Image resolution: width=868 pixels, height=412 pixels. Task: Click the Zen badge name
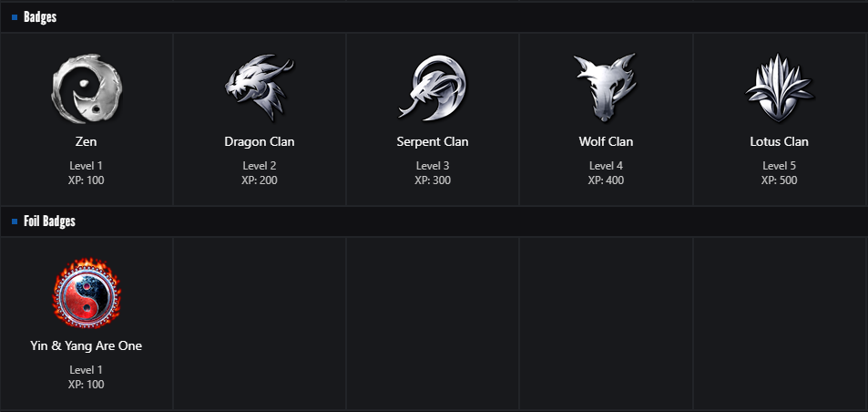click(x=87, y=142)
